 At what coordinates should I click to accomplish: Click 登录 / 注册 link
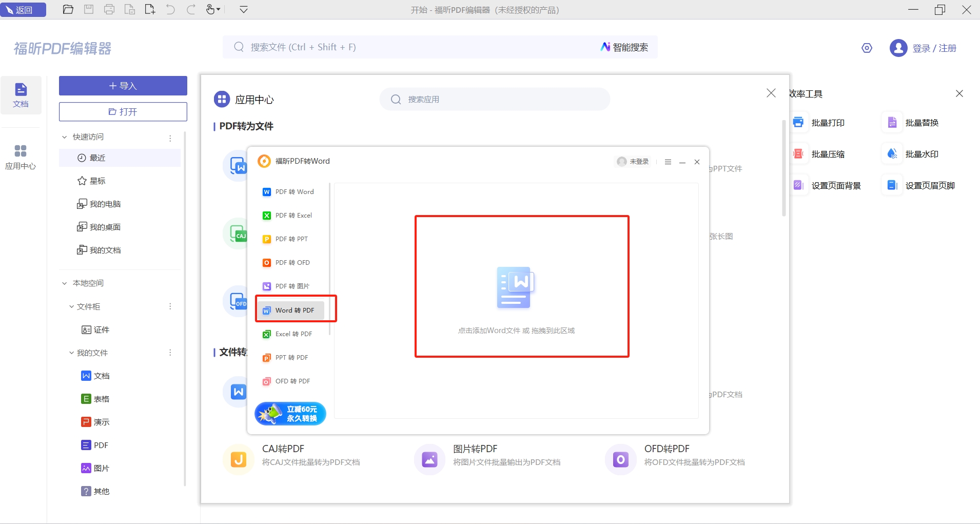click(x=934, y=48)
